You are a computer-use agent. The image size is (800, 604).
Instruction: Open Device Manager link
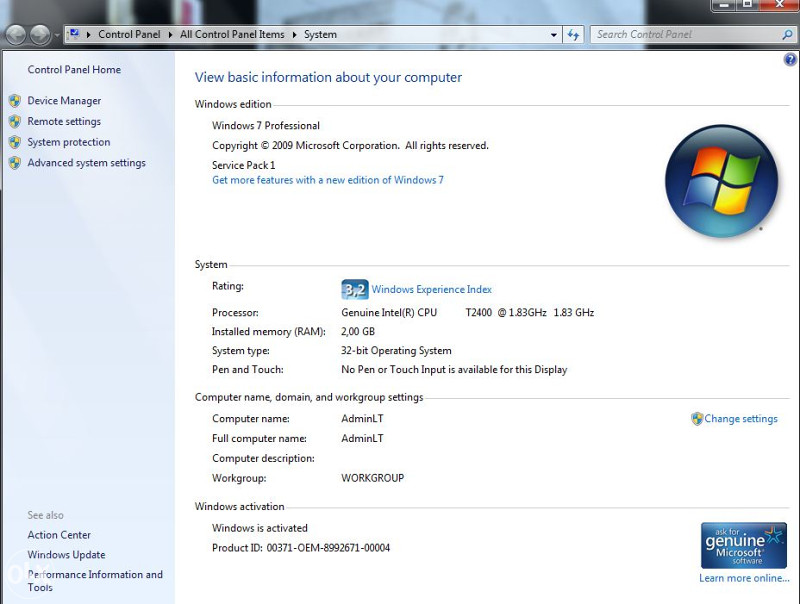click(64, 100)
